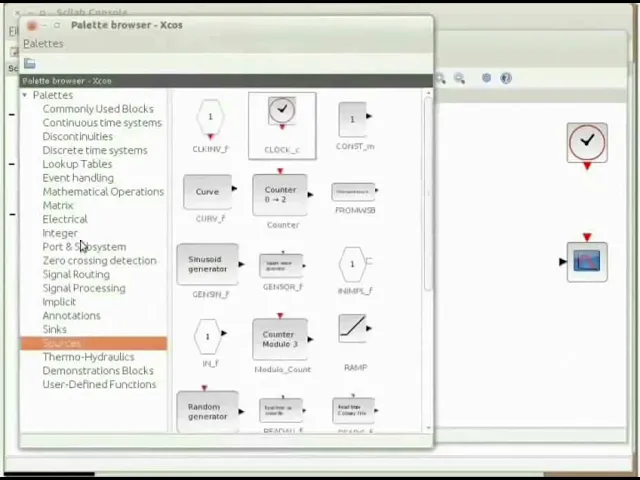Open Port & Subsystem palette
This screenshot has width=640, height=480.
point(84,247)
